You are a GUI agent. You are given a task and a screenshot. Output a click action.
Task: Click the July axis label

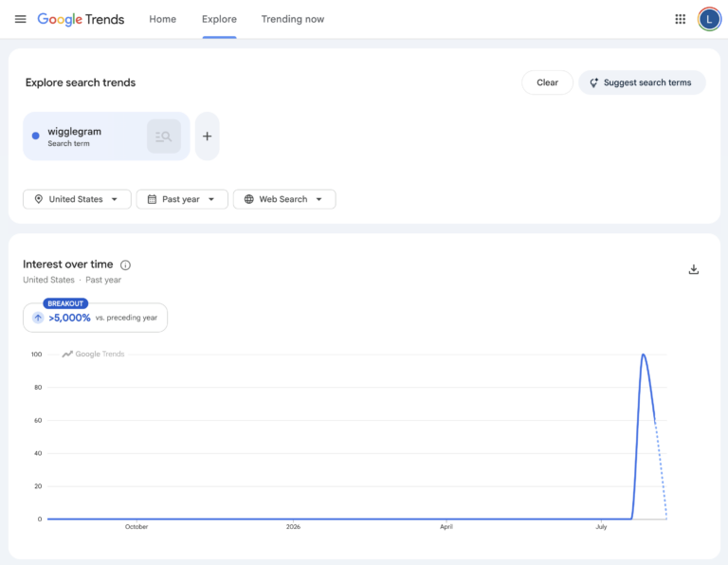601,526
